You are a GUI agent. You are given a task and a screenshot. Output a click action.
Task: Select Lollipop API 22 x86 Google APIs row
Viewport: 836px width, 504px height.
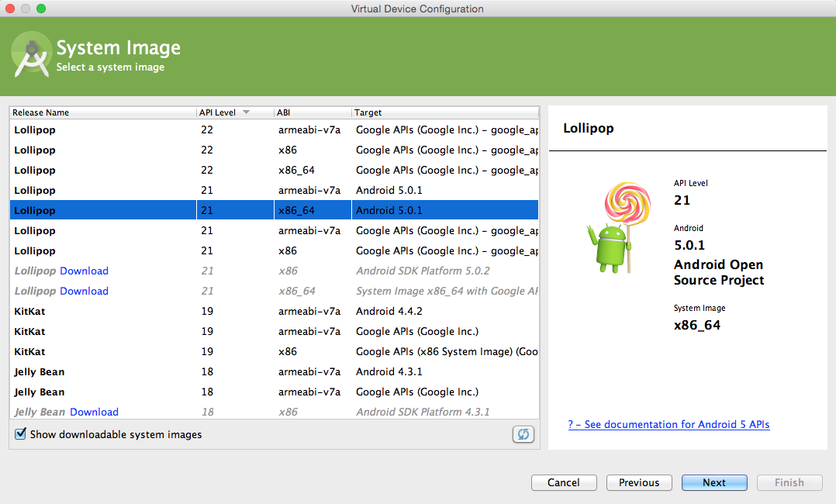click(x=274, y=150)
